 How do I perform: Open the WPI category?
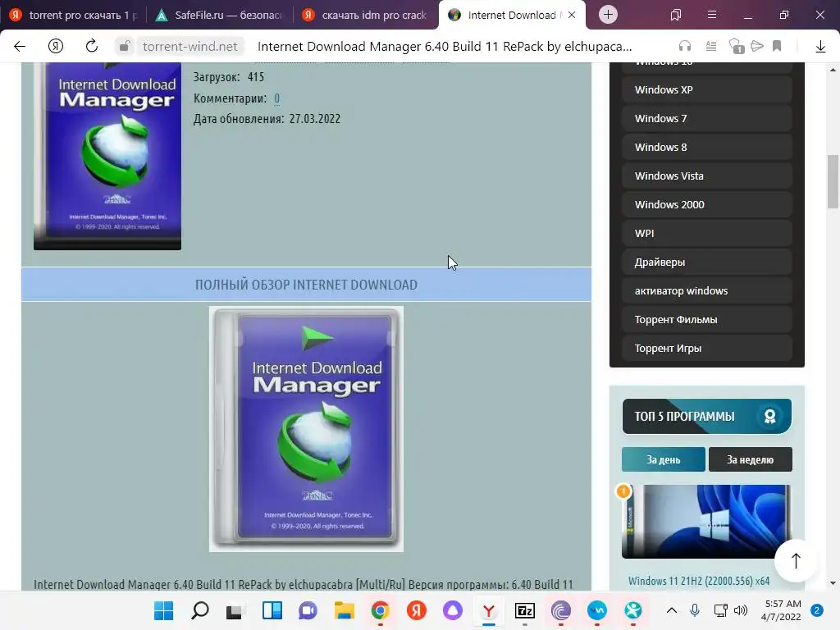[706, 234]
